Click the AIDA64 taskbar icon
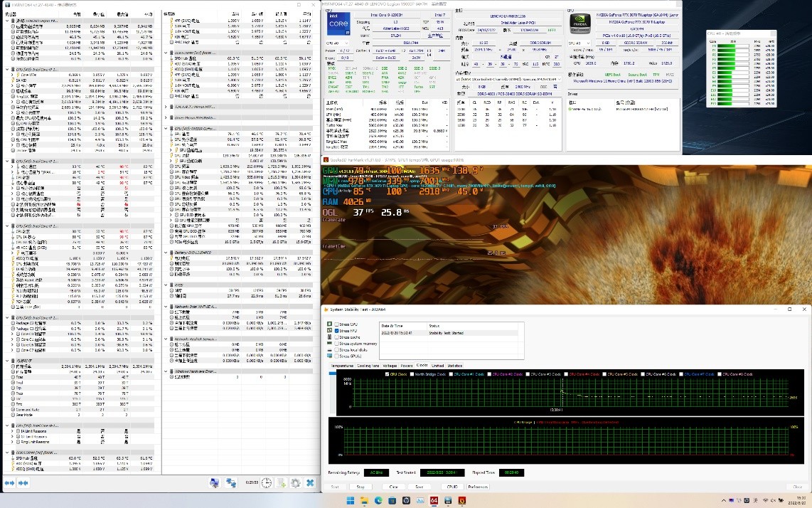The width and height of the screenshot is (812, 508). pos(433,500)
